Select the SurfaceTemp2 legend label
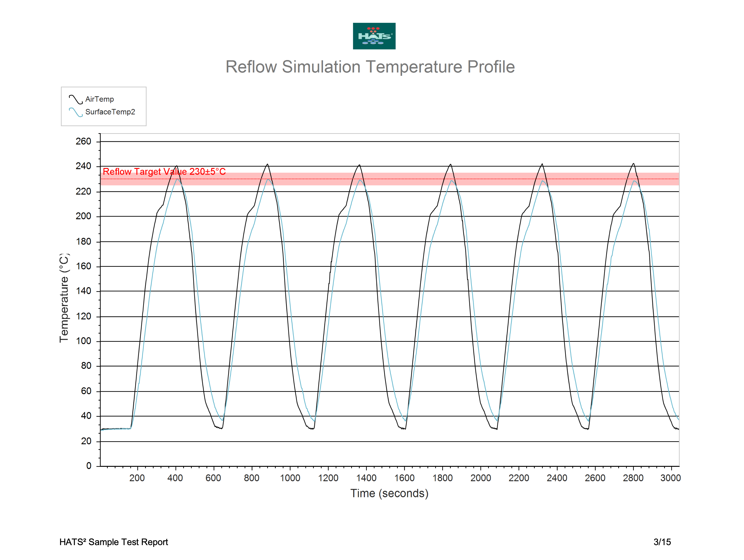 click(110, 112)
